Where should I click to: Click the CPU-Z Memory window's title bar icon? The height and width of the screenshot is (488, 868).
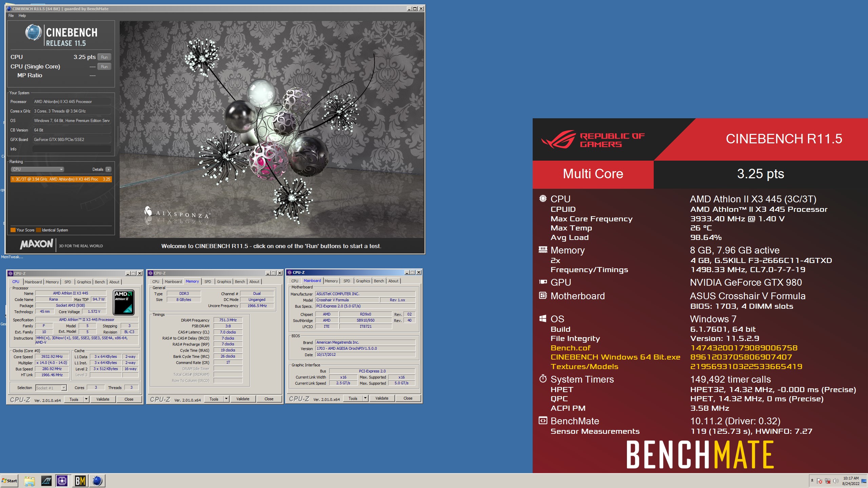[x=151, y=273]
